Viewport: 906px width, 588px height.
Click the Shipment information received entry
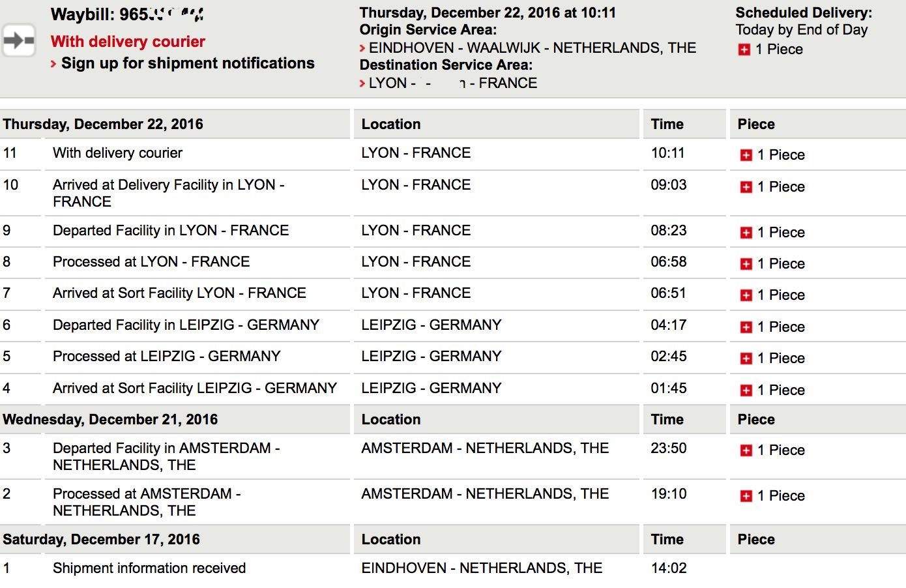[x=149, y=568]
